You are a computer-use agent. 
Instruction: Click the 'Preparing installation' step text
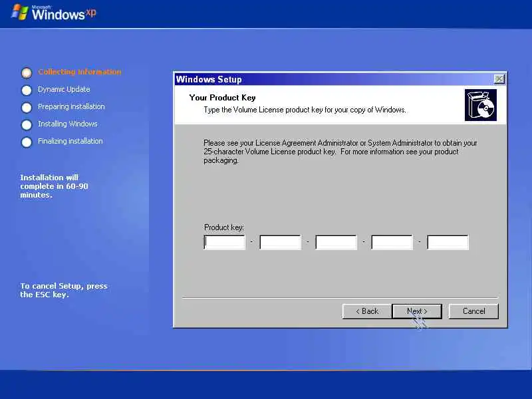coord(71,106)
